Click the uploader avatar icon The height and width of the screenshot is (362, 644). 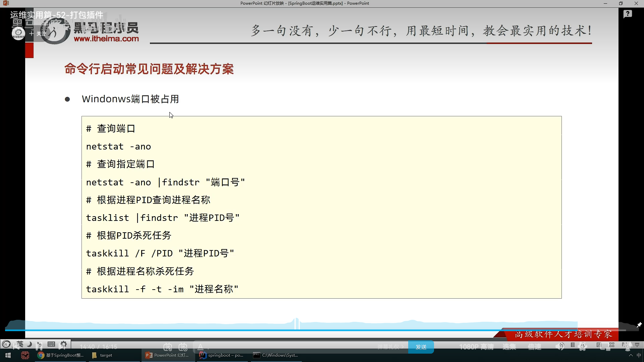click(18, 33)
